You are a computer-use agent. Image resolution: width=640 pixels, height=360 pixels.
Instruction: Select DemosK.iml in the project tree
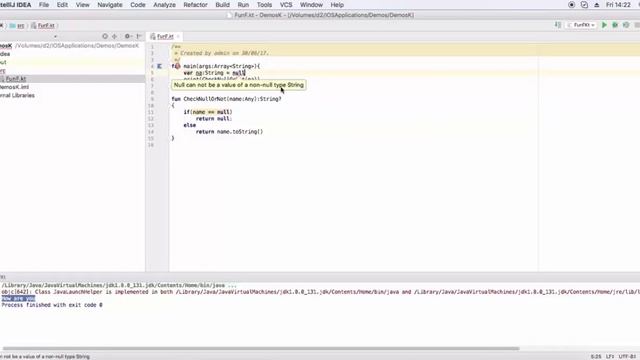(x=72, y=87)
